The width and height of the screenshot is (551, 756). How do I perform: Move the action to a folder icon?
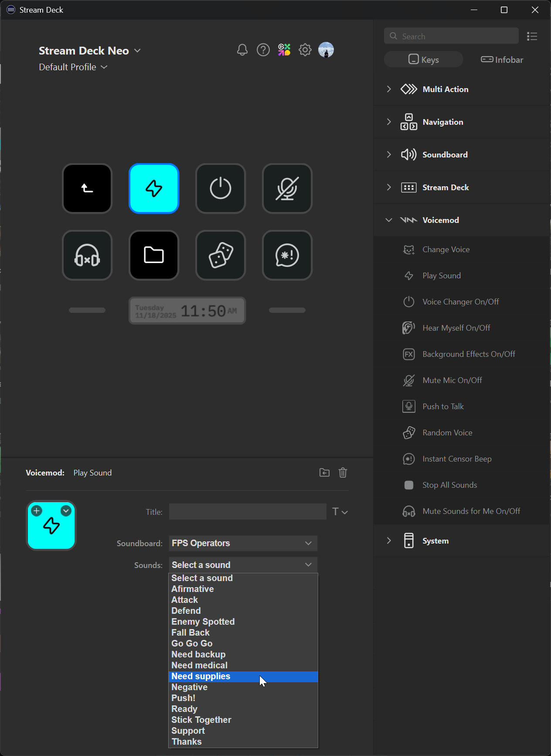coord(324,472)
